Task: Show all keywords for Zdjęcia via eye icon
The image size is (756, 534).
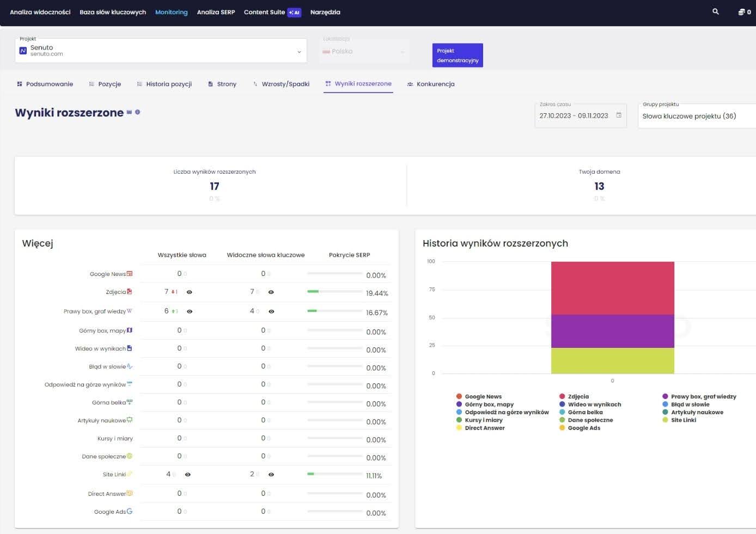Action: (x=190, y=292)
